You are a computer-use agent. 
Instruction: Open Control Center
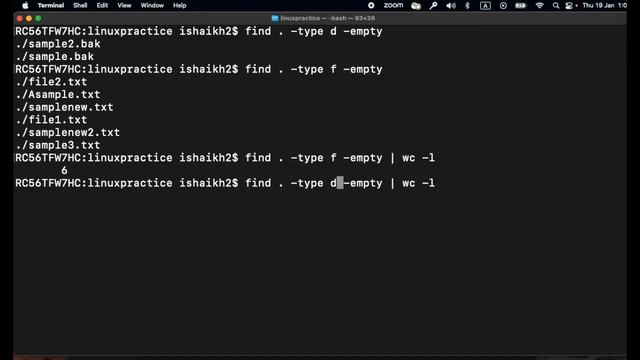(x=569, y=5)
